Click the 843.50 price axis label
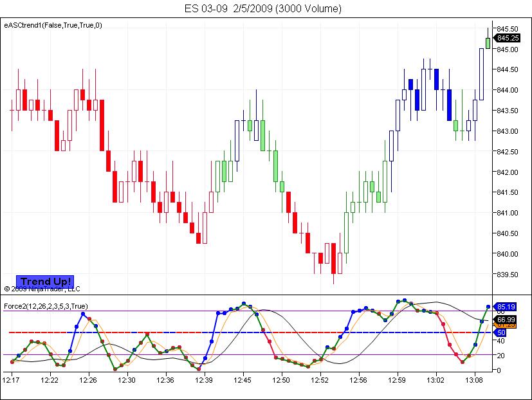532x400 pixels. coord(507,111)
